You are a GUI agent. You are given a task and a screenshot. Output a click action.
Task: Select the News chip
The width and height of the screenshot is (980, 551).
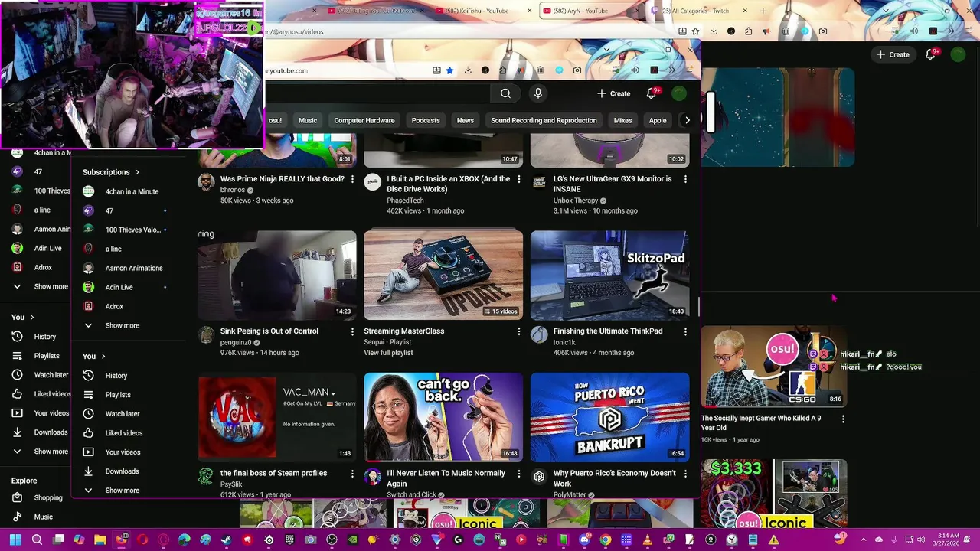[465, 120]
